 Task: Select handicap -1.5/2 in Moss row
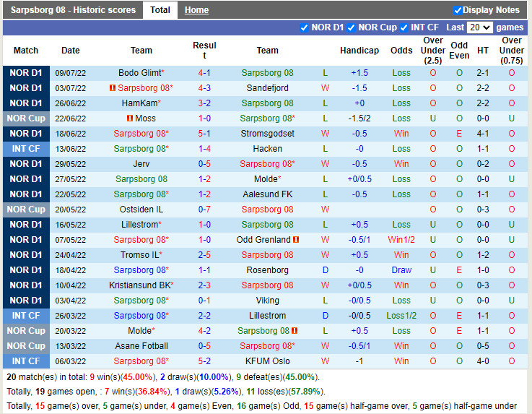(359, 118)
